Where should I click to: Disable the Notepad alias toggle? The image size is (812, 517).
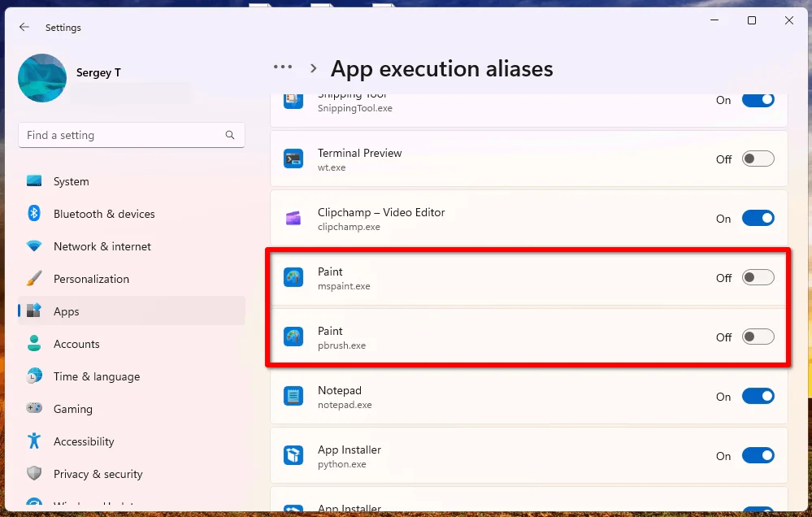[x=758, y=397]
